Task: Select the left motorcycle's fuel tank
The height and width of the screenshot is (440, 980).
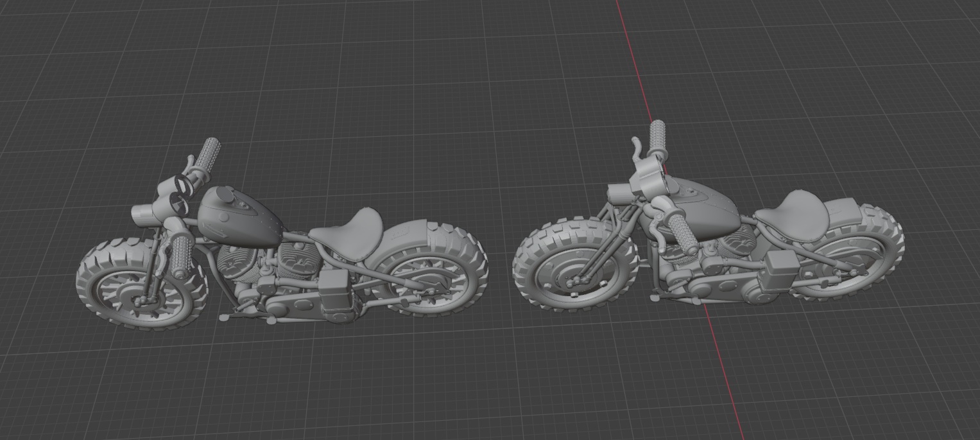Action: pyautogui.click(x=239, y=218)
